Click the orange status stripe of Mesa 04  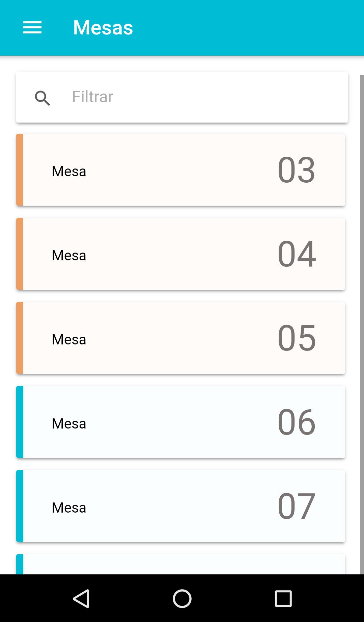coord(20,254)
